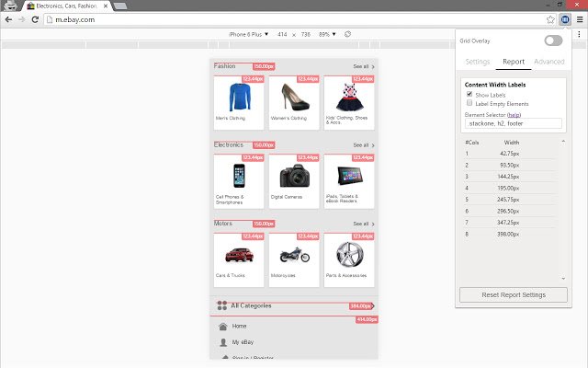Click the device width field 414

coord(282,34)
